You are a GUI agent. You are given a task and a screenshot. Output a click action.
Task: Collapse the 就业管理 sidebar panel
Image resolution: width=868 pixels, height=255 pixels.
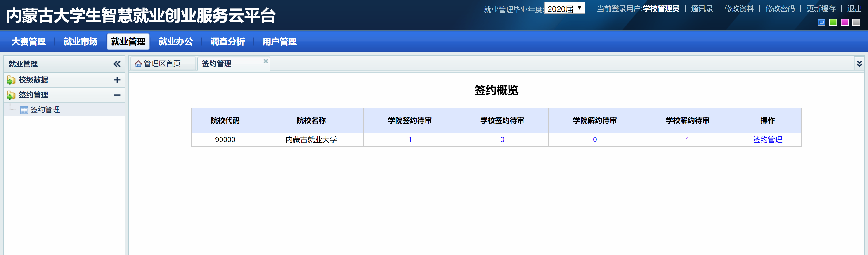coord(117,64)
